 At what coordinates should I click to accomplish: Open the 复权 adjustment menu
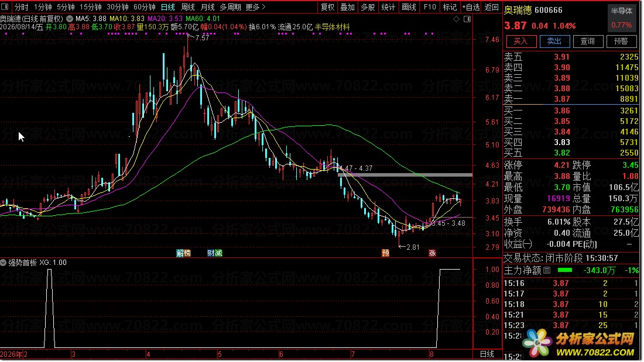click(328, 7)
